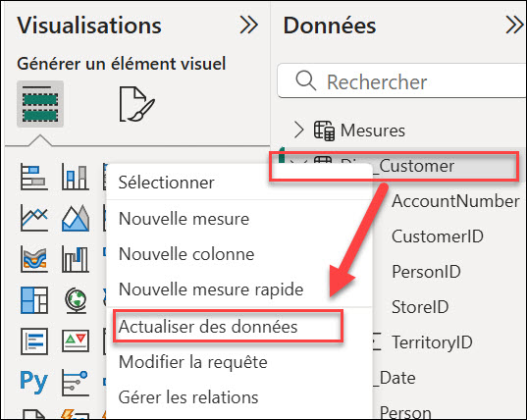Insert the treemap visual
Image resolution: width=527 pixels, height=420 pixels.
pos(34,300)
